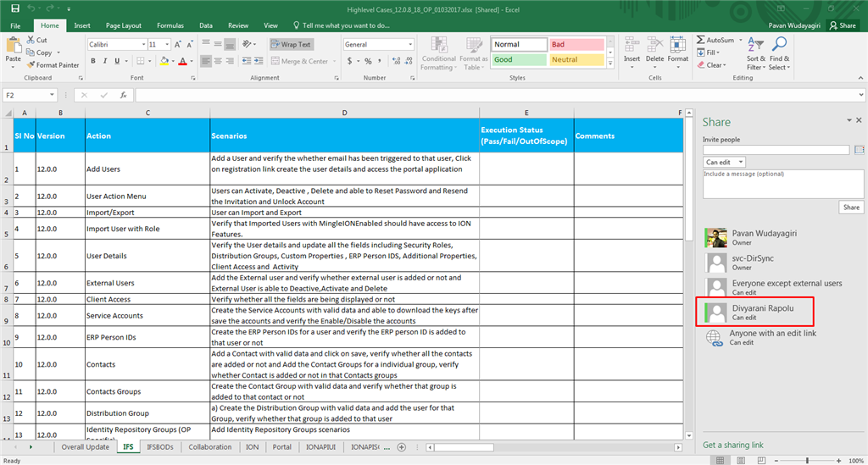Open the Can edit permission dropdown

click(724, 162)
